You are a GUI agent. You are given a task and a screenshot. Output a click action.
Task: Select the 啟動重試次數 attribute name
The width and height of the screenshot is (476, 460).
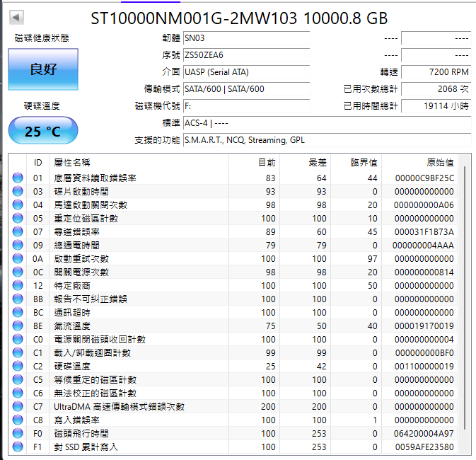pos(81,258)
